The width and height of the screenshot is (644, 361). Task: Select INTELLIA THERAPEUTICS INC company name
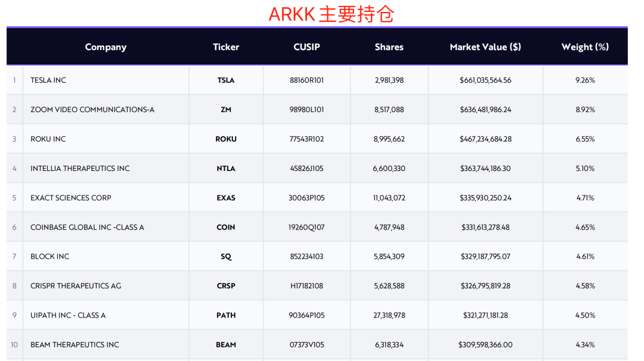point(80,169)
